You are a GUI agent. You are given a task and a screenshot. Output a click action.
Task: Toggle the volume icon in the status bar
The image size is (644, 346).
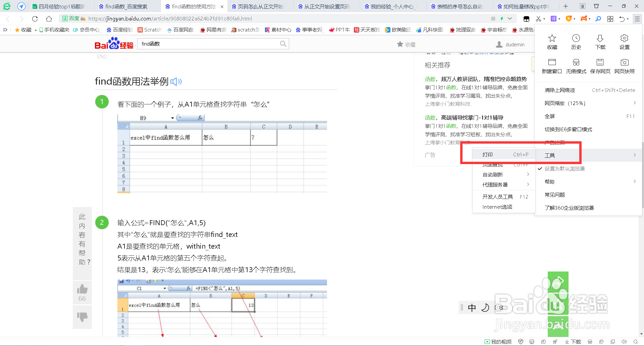click(x=625, y=341)
